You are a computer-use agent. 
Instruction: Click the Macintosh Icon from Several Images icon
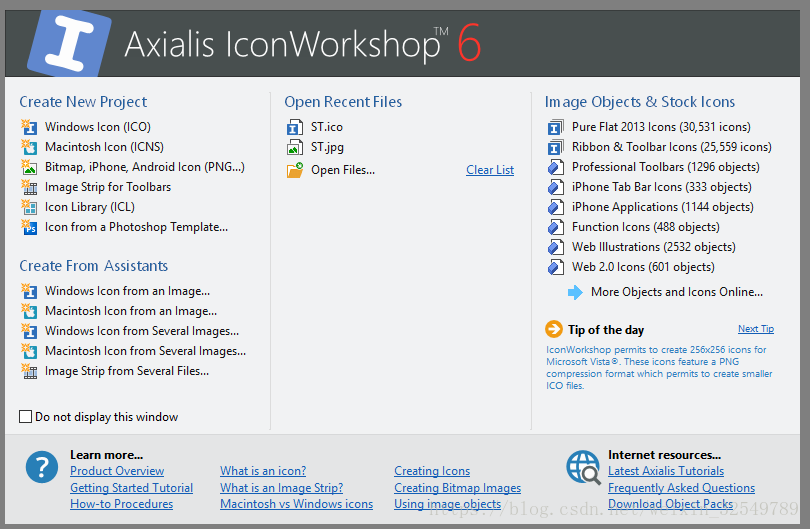point(29,351)
